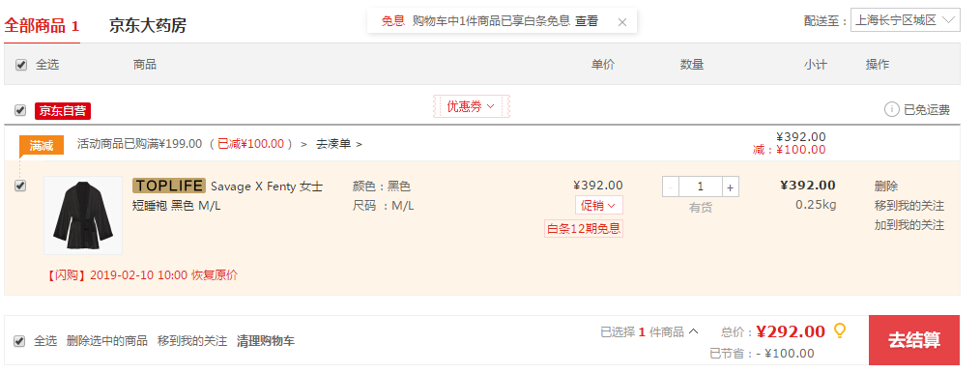Open the 上海长宁区城区 delivery dropdown

tap(905, 20)
